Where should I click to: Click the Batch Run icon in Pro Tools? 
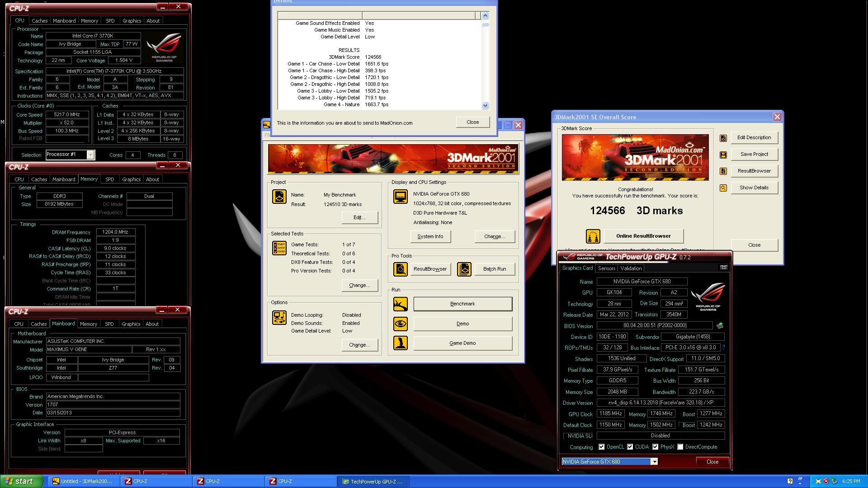(x=464, y=269)
